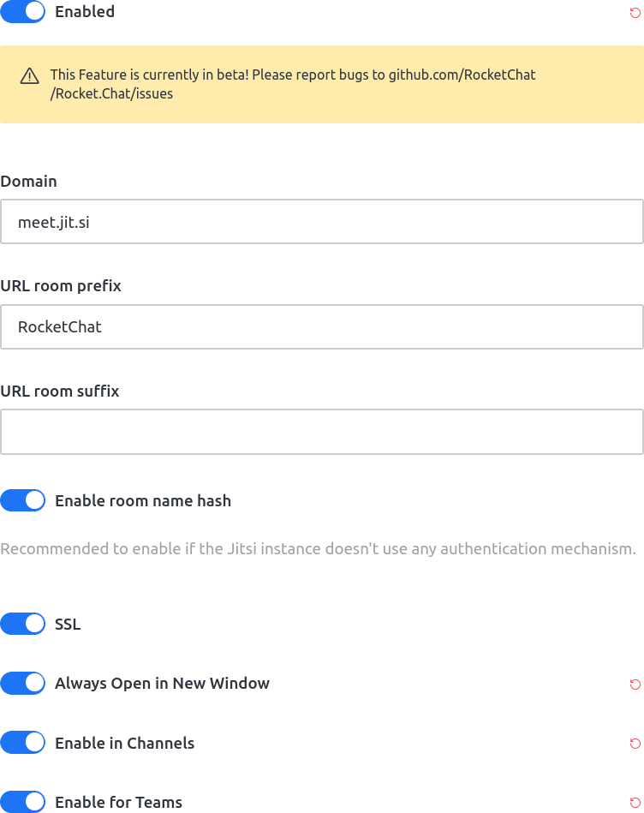This screenshot has width=644, height=813.
Task: Switch off Enable in Channels
Action: pyautogui.click(x=23, y=743)
